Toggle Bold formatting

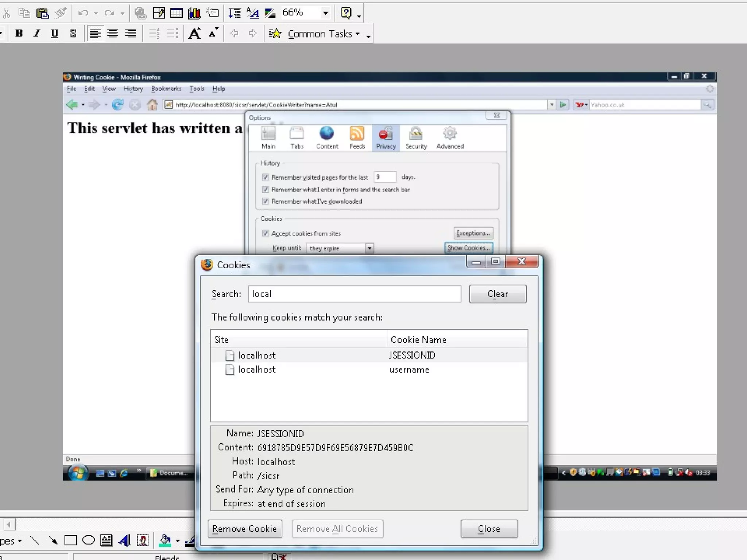click(19, 34)
